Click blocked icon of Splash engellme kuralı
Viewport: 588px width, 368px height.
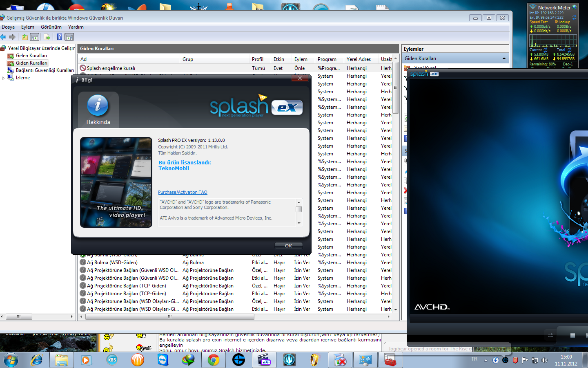[x=83, y=68]
